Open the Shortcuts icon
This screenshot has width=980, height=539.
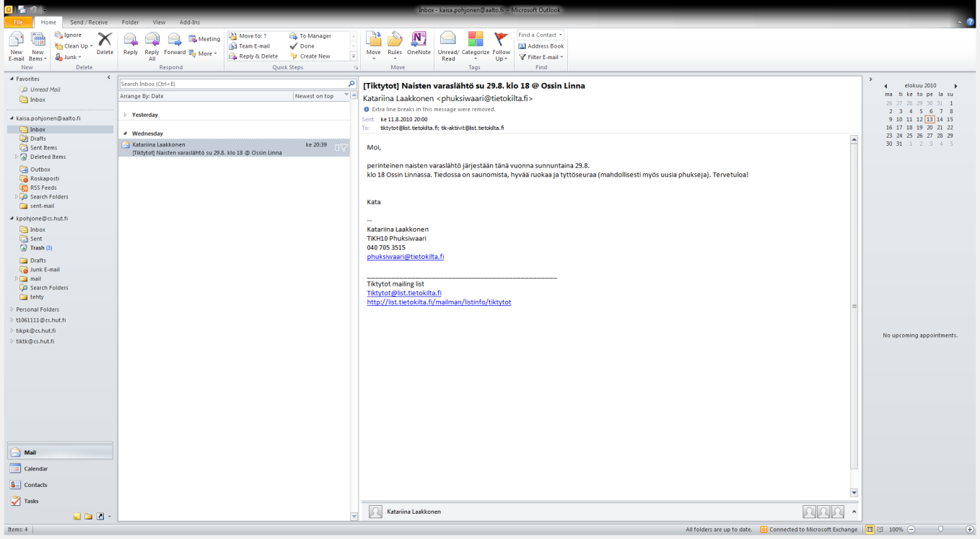click(100, 517)
